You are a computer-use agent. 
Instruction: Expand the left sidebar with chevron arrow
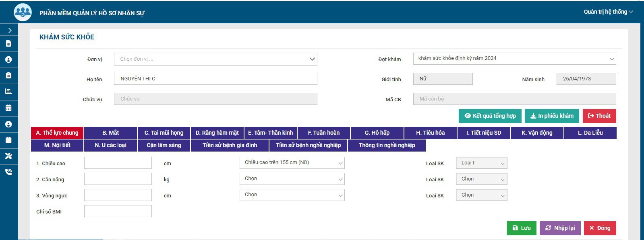click(x=9, y=30)
